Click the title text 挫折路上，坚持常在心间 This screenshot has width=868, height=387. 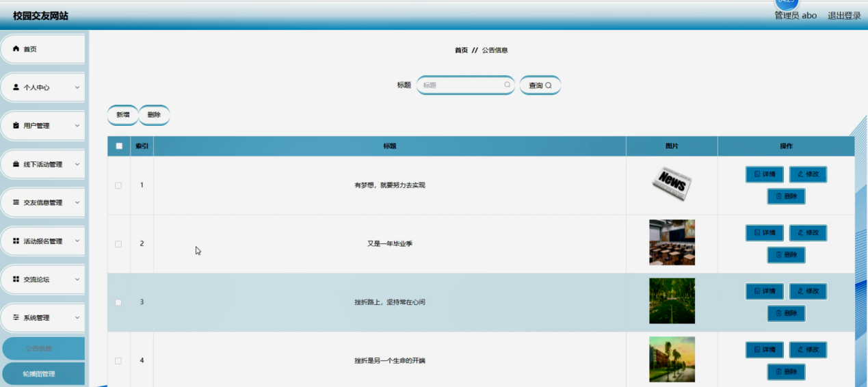[x=390, y=302]
